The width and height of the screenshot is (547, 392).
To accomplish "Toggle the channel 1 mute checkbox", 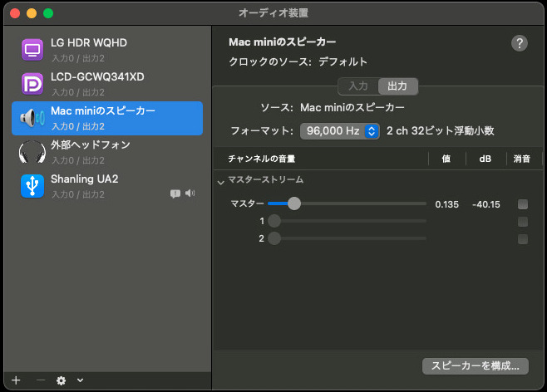I will click(523, 222).
